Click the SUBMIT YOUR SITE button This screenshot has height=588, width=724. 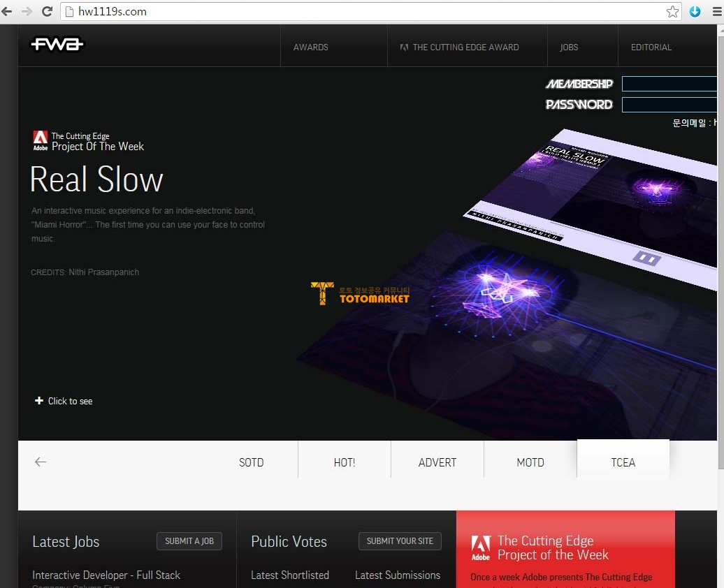(x=400, y=541)
